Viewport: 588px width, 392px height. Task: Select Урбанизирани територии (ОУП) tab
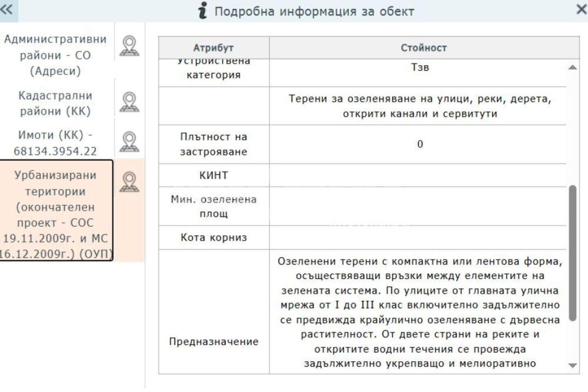[56, 211]
